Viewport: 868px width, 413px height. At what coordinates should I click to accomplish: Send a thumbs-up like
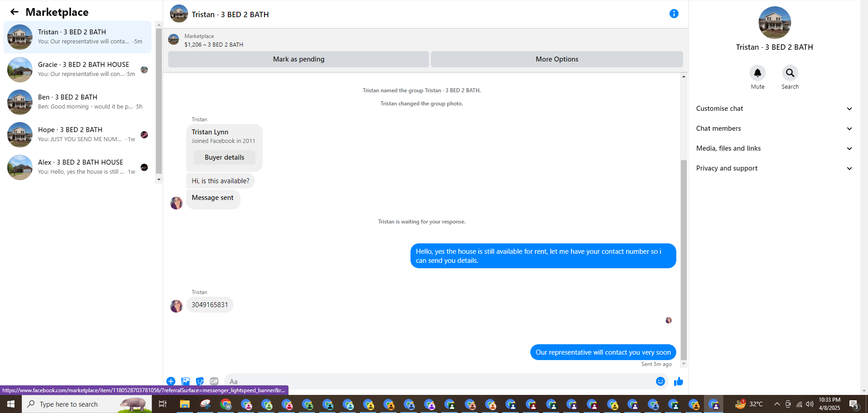point(679,381)
